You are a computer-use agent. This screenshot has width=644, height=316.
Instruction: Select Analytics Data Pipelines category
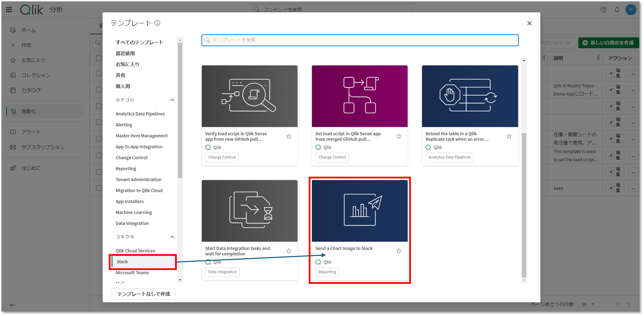(140, 114)
